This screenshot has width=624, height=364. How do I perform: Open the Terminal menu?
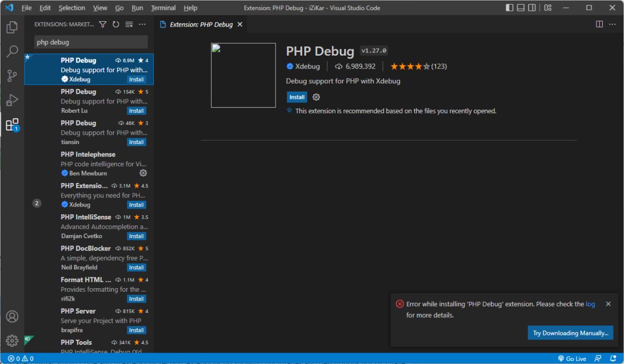click(x=163, y=8)
